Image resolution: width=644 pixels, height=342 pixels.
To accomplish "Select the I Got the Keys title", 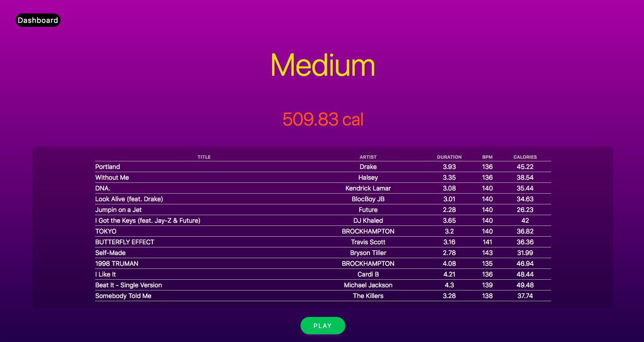I will [x=148, y=221].
